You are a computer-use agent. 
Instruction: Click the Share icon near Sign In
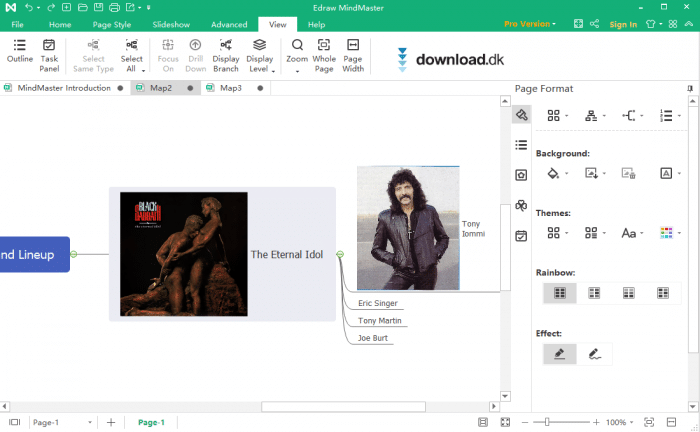pos(594,24)
